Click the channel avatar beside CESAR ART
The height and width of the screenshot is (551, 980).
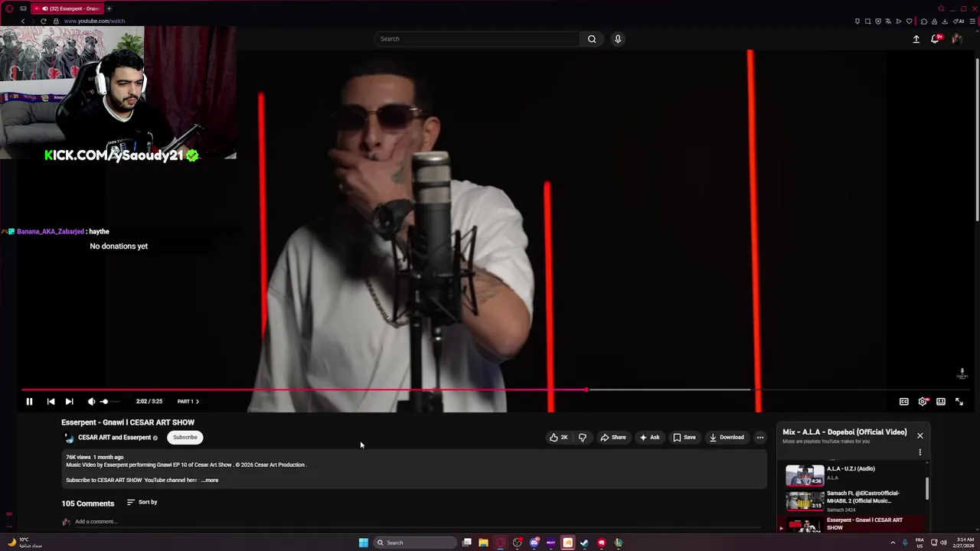point(69,438)
